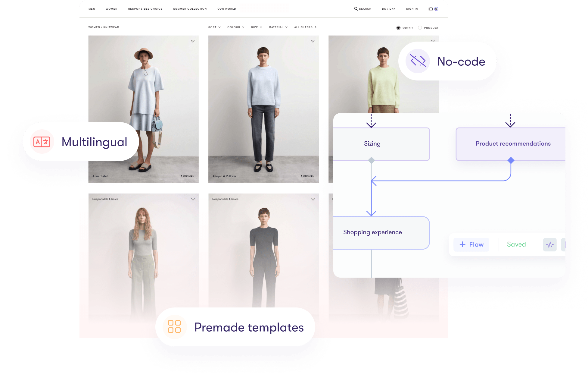The height and width of the screenshot is (378, 588).
Task: Click the shopping cart icon
Action: (x=431, y=8)
